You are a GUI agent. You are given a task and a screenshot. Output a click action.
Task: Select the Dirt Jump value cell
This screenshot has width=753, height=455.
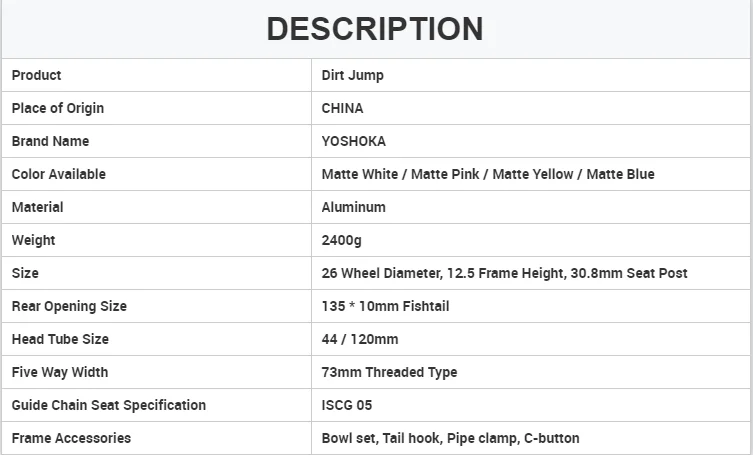tap(352, 75)
